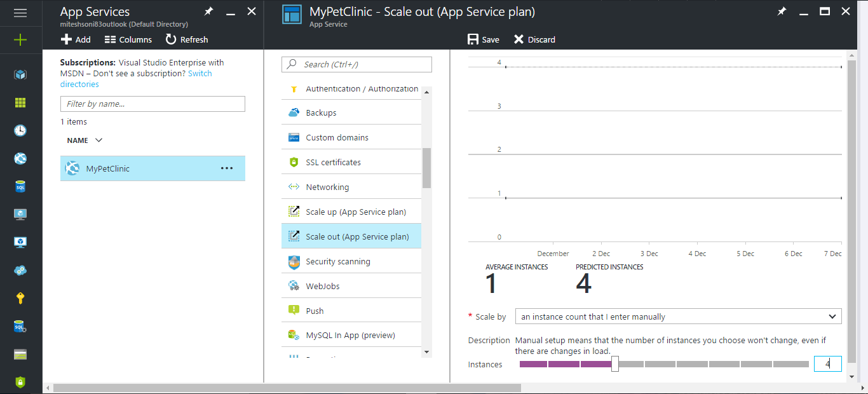Click Columns in the App Services toolbar
Viewport: 868px width, 394px height.
tap(128, 39)
